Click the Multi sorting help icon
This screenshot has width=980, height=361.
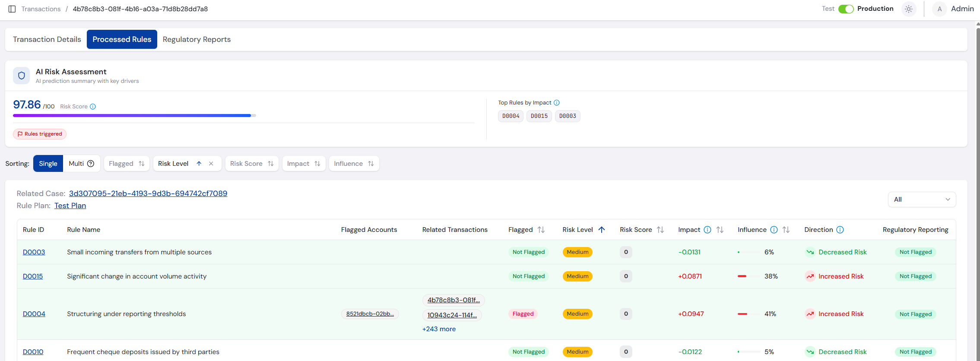pyautogui.click(x=91, y=164)
